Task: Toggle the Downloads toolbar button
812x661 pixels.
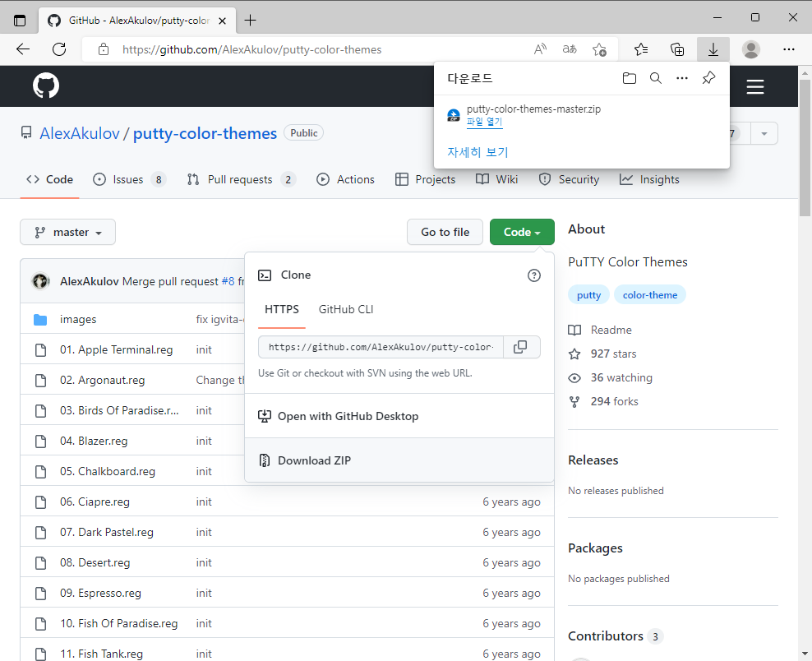Action: (713, 49)
